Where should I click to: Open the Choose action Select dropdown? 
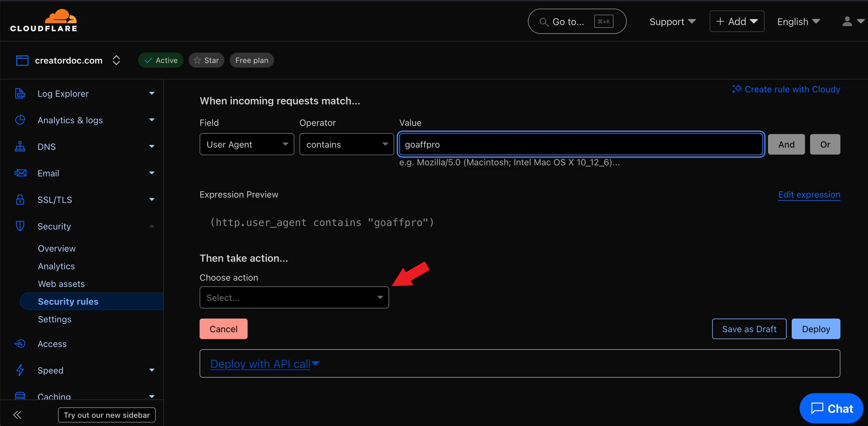[x=294, y=298]
